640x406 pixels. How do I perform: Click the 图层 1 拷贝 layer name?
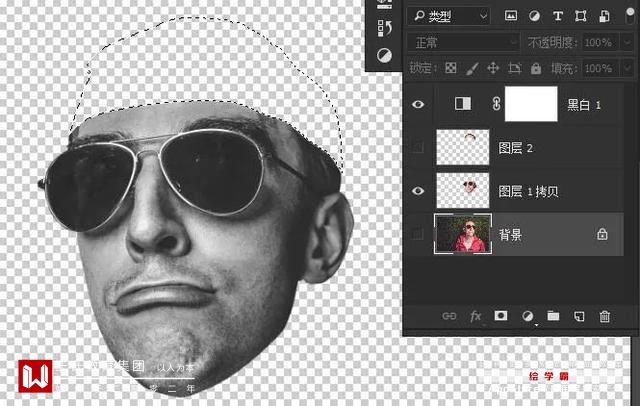click(529, 191)
